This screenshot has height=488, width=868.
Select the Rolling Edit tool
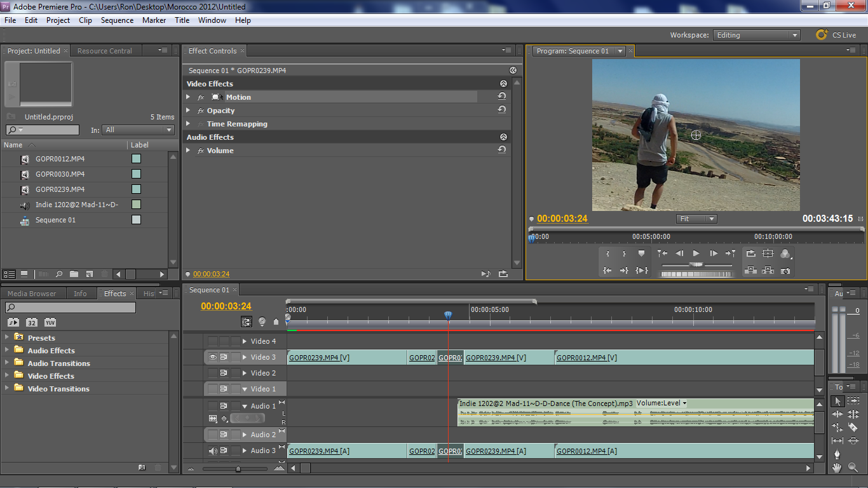tap(853, 414)
